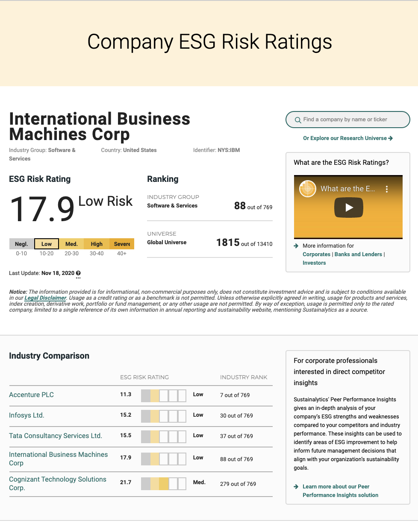Viewport: 418px width, 532px height.
Task: Open International Business Machines Corp comparison link
Action: pos(59,459)
